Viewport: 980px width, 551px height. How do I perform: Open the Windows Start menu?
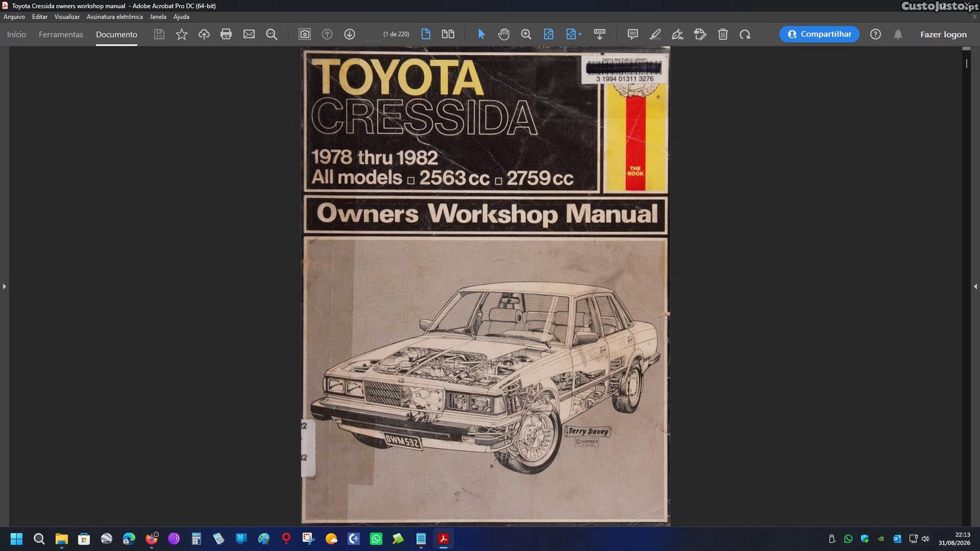[16, 539]
